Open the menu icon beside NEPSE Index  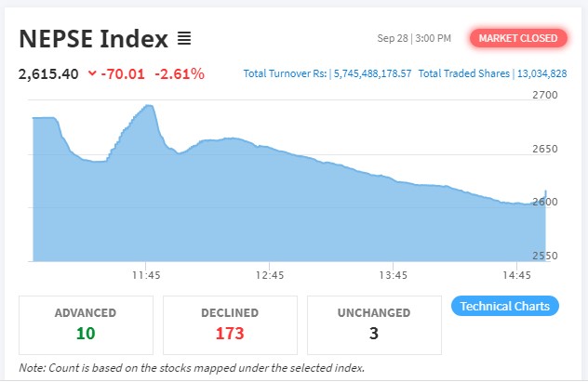(184, 38)
